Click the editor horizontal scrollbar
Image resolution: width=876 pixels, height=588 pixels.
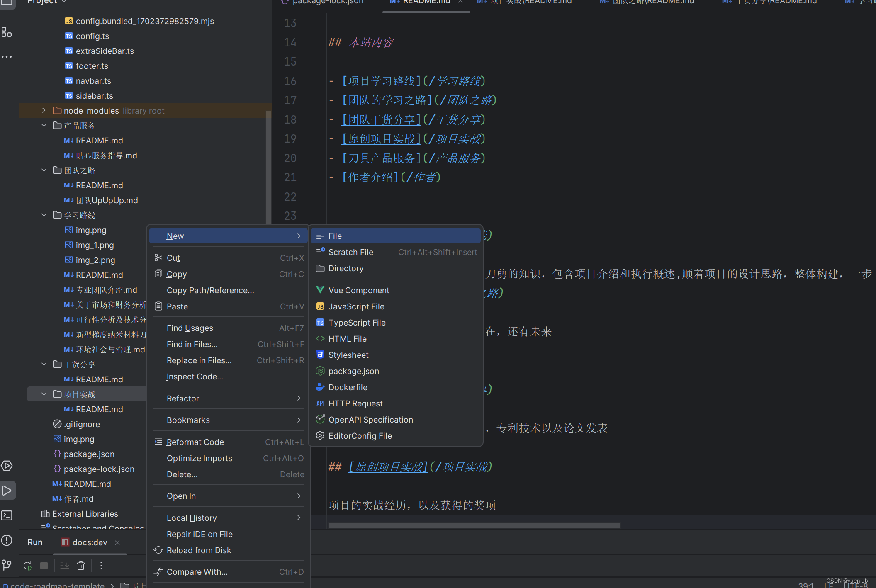(474, 525)
